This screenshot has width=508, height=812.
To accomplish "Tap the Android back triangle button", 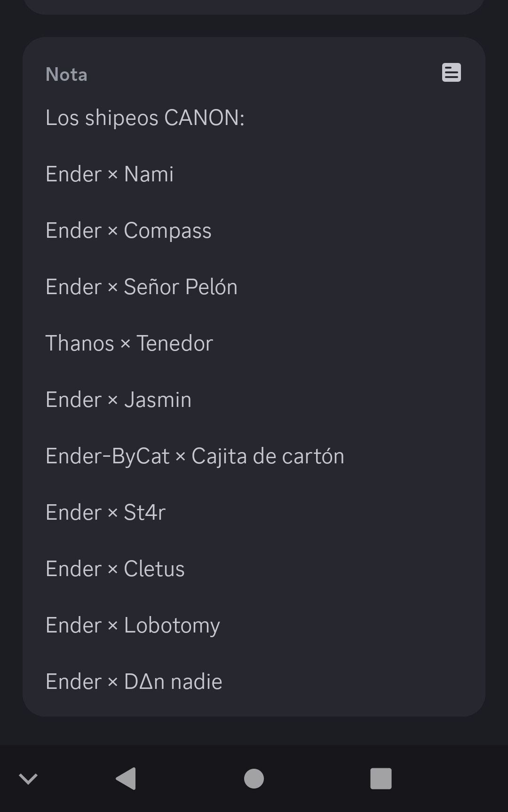I will [x=126, y=779].
